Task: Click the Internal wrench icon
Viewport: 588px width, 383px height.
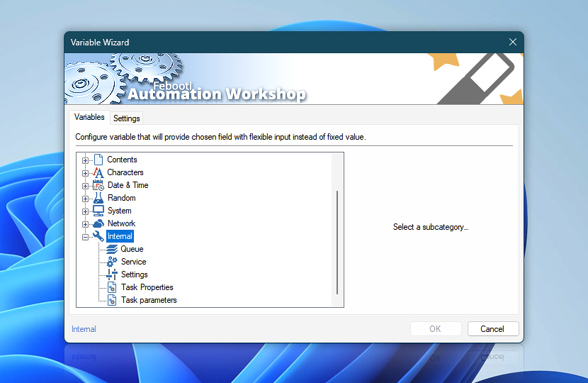Action: pos(98,236)
